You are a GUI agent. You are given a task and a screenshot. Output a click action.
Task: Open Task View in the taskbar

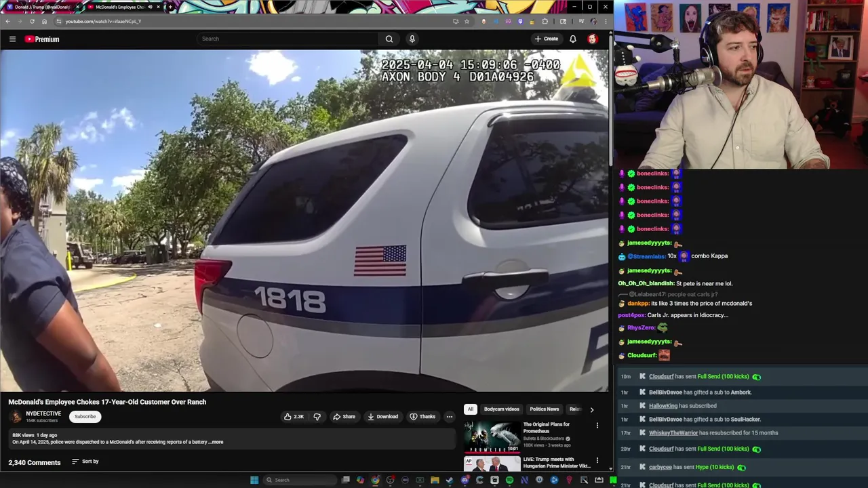[345, 480]
